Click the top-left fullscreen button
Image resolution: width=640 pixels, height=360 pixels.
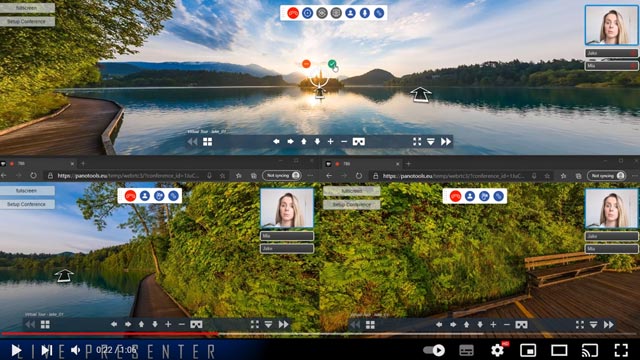(27, 8)
